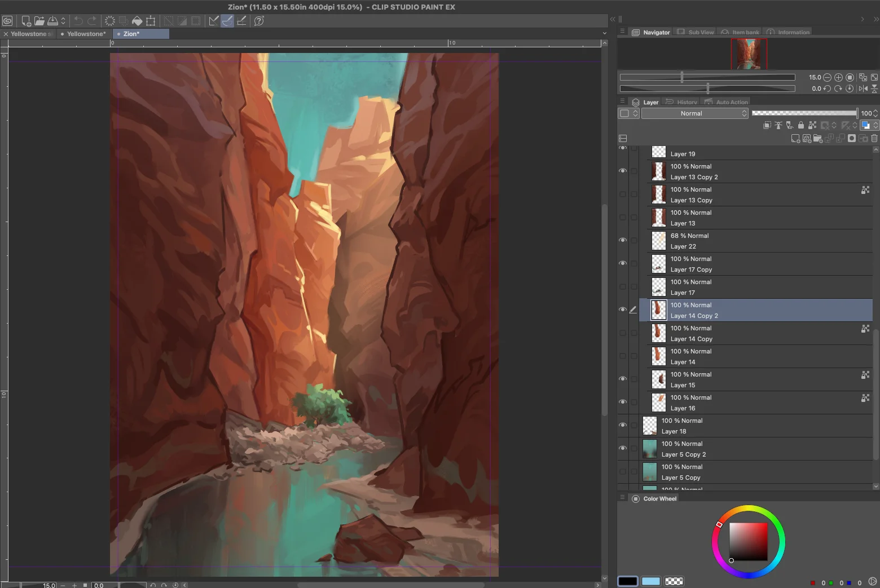This screenshot has width=880, height=588.
Task: Click Navigator zoom slider
Action: click(707, 77)
